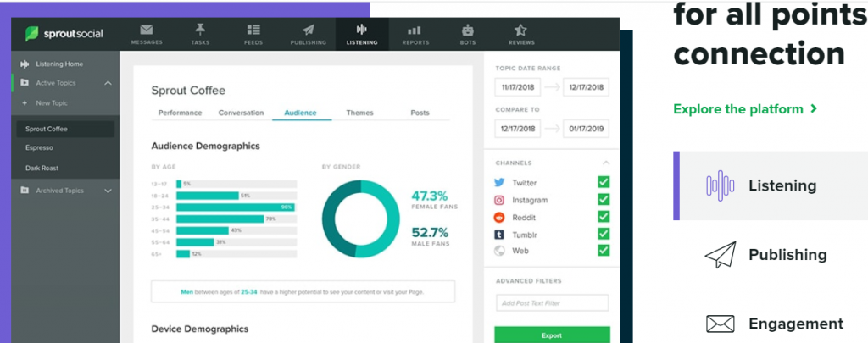The width and height of the screenshot is (868, 343).
Task: Switch to the Performance tab
Action: coord(180,113)
